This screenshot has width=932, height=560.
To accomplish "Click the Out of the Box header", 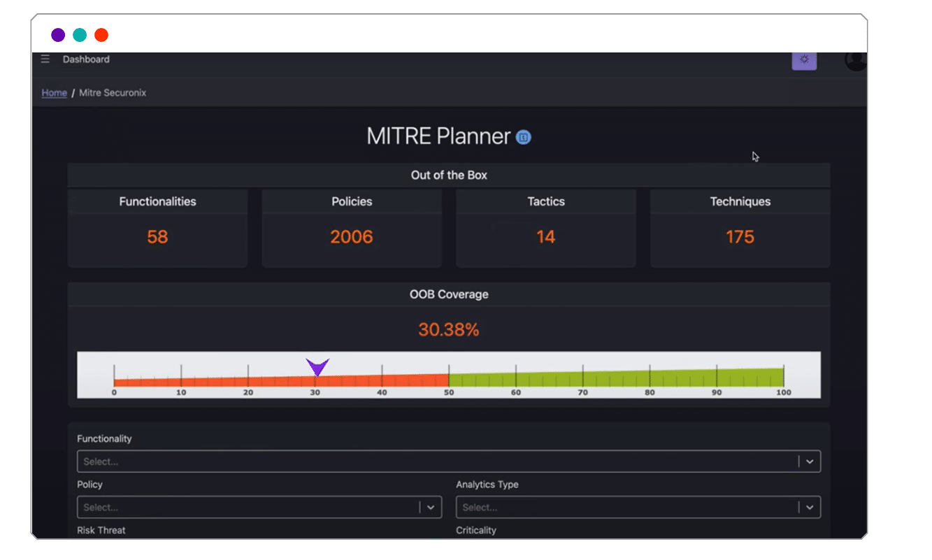I will coord(449,175).
